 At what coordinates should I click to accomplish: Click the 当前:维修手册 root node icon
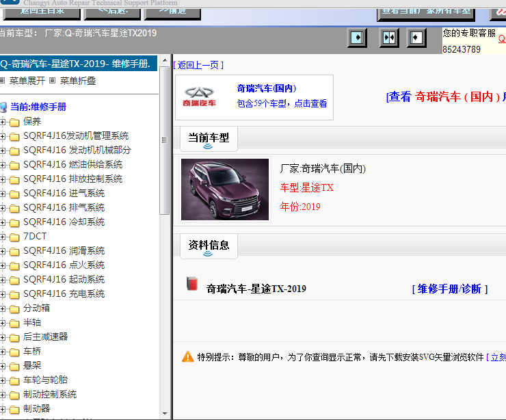point(3,107)
